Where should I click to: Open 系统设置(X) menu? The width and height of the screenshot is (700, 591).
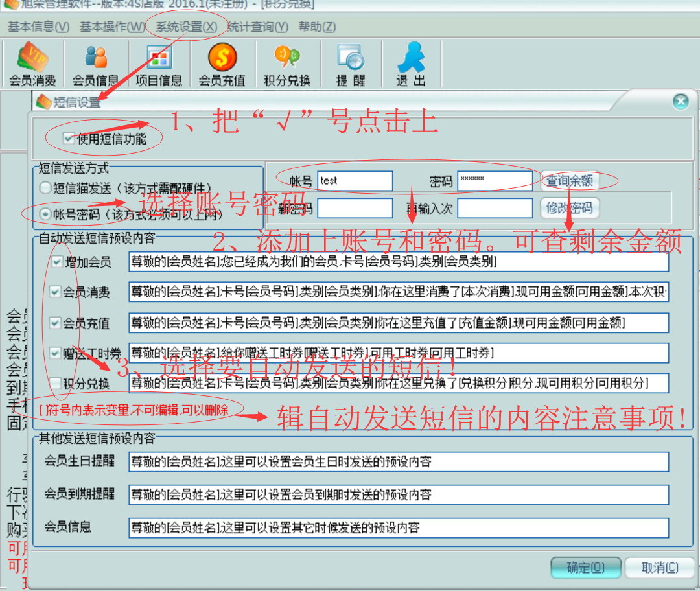(x=187, y=27)
